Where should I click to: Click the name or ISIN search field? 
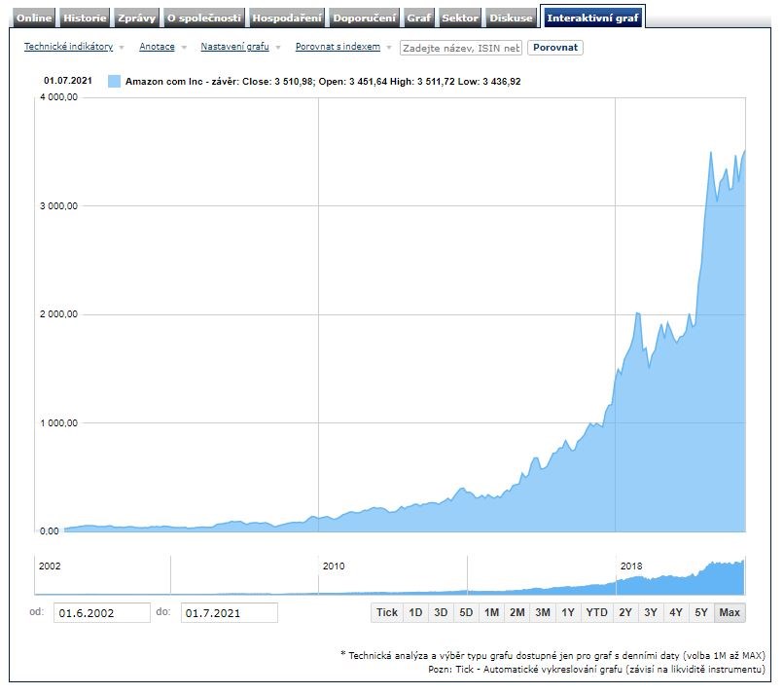[461, 48]
